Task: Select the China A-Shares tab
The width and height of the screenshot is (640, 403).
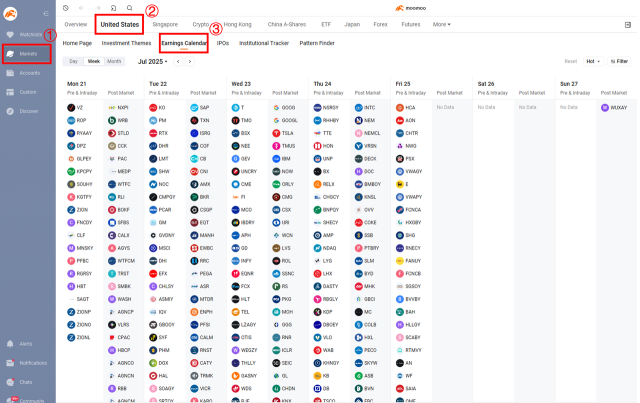Action: point(287,24)
